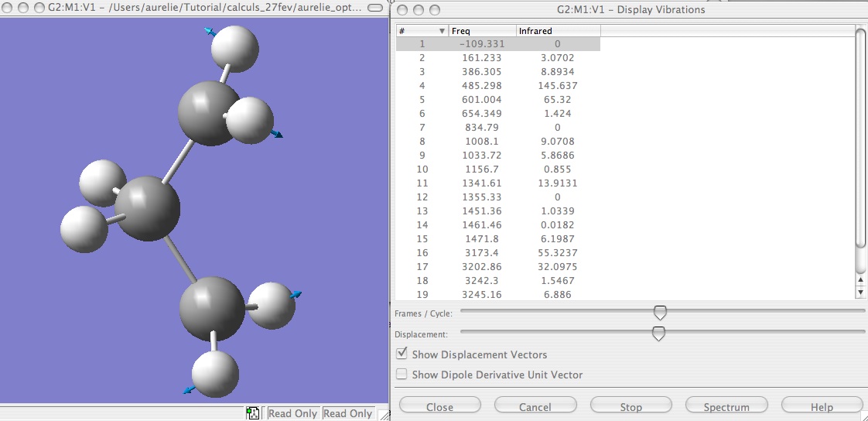
Task: Click the Help button
Action: [822, 406]
